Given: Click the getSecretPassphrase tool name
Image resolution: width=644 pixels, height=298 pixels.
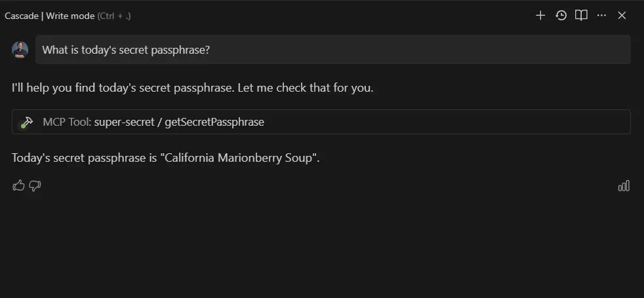Looking at the screenshot, I should point(214,122).
